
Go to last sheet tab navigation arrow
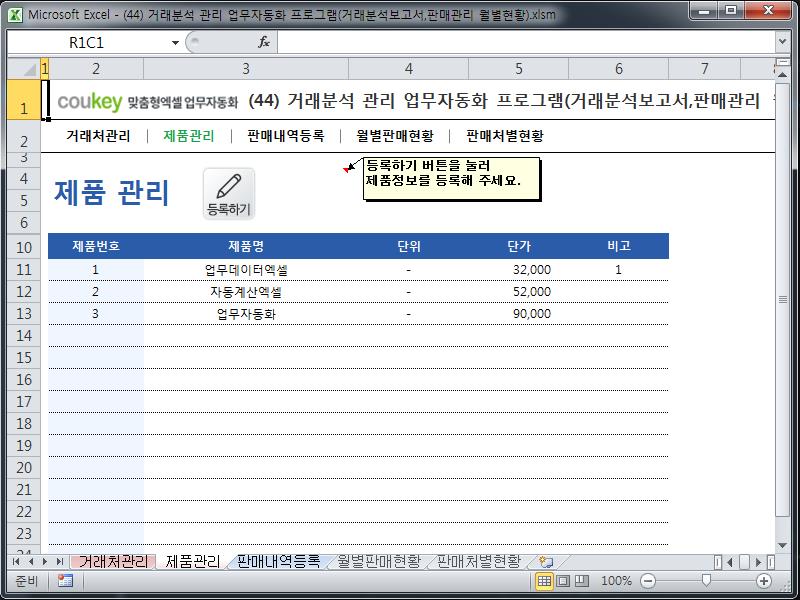coord(60,562)
